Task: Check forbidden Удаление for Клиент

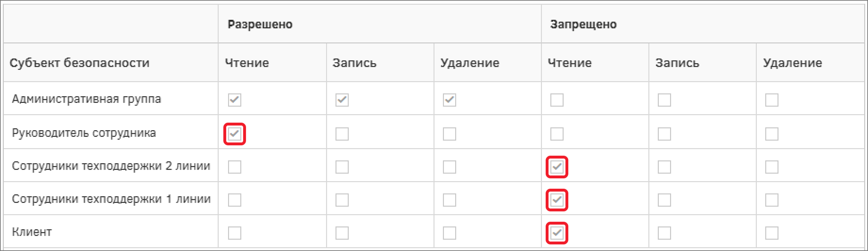Action: 772,233
